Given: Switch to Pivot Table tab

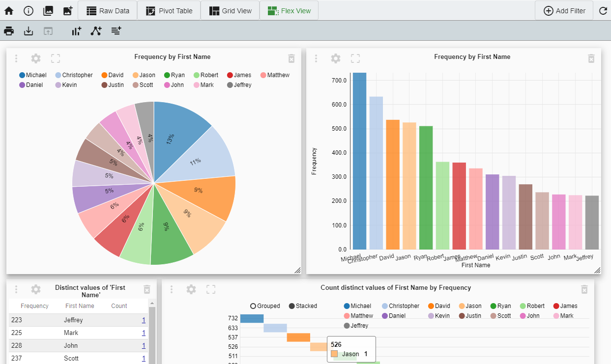Looking at the screenshot, I should coord(169,10).
